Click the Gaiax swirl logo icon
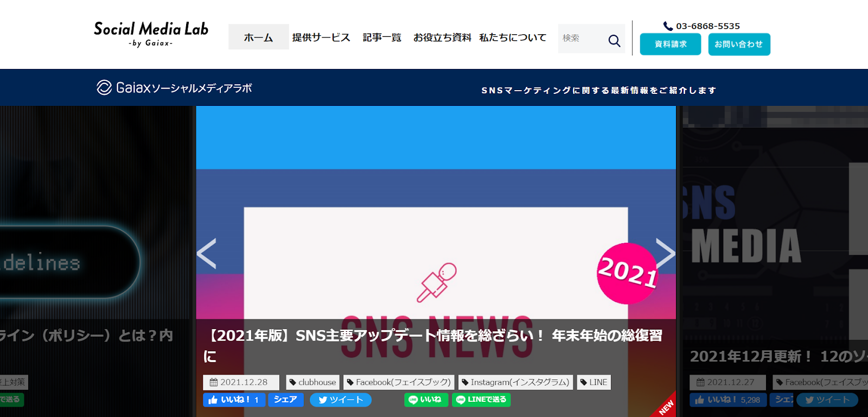This screenshot has height=417, width=868. click(x=104, y=87)
